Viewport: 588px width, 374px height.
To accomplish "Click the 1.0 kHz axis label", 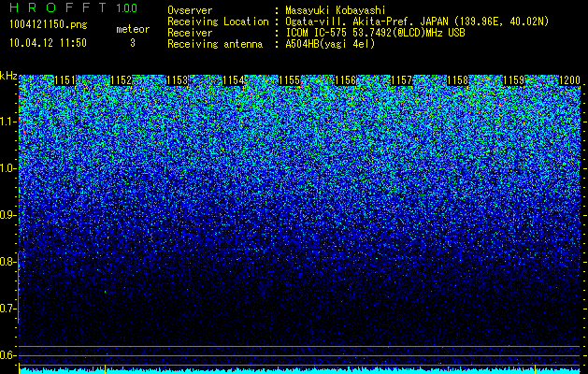I will click(x=8, y=168).
